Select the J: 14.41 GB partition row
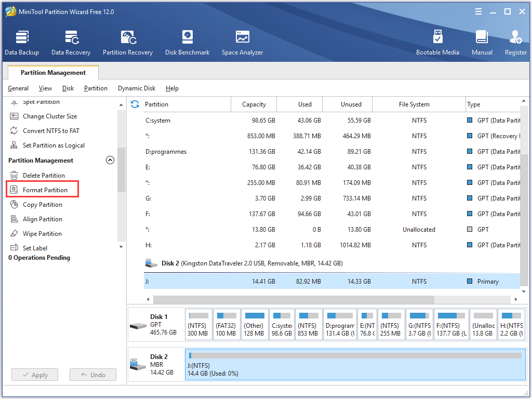 [x=332, y=281]
